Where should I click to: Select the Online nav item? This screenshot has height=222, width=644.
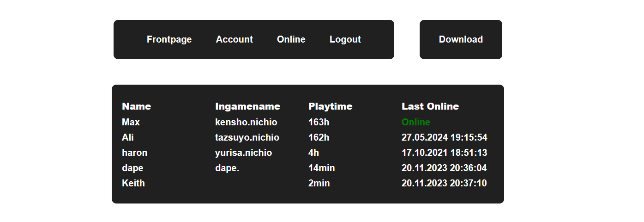291,39
